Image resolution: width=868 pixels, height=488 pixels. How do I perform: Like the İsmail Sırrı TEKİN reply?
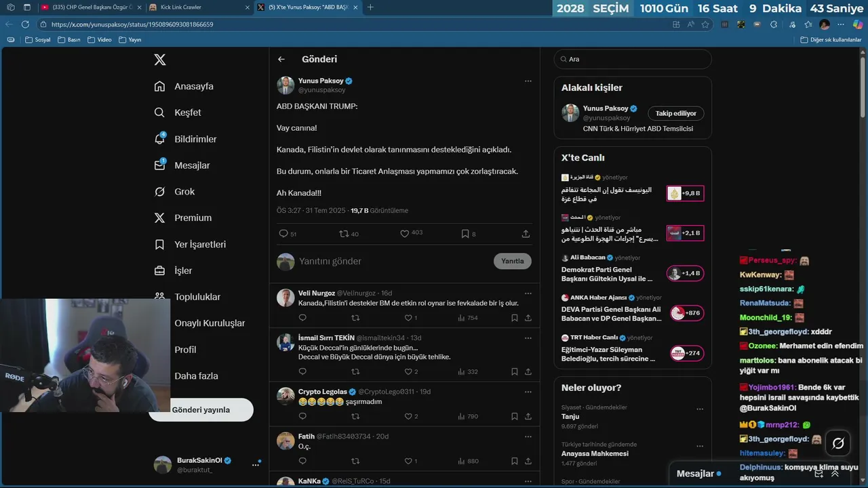click(408, 371)
